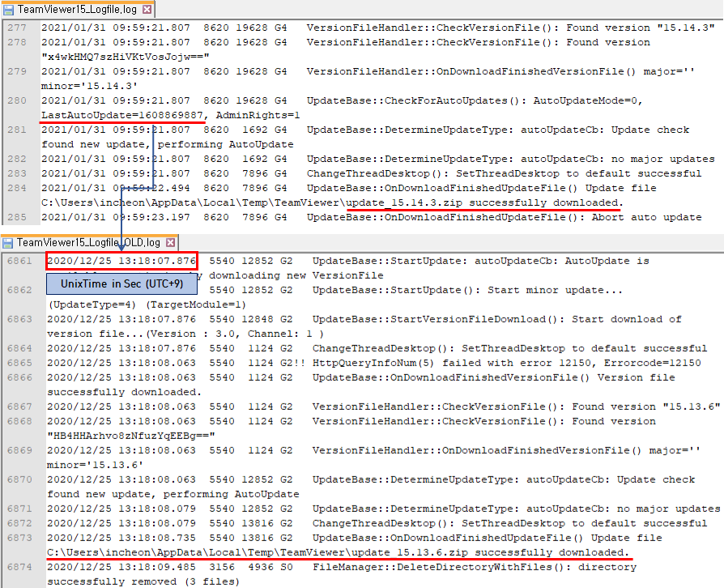Click 'HttpQueryInfoNum(5)' error entry
Image resolution: width=724 pixels, height=588 pixels.
tap(373, 363)
